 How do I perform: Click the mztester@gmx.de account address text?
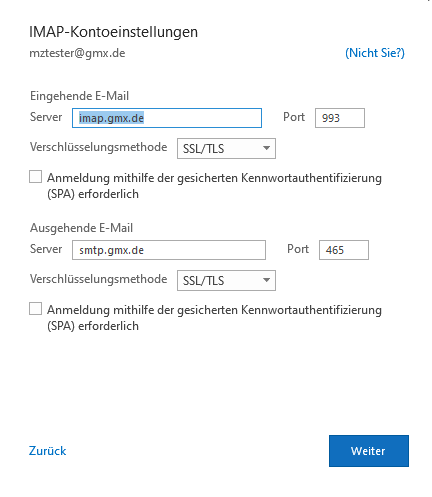77,53
